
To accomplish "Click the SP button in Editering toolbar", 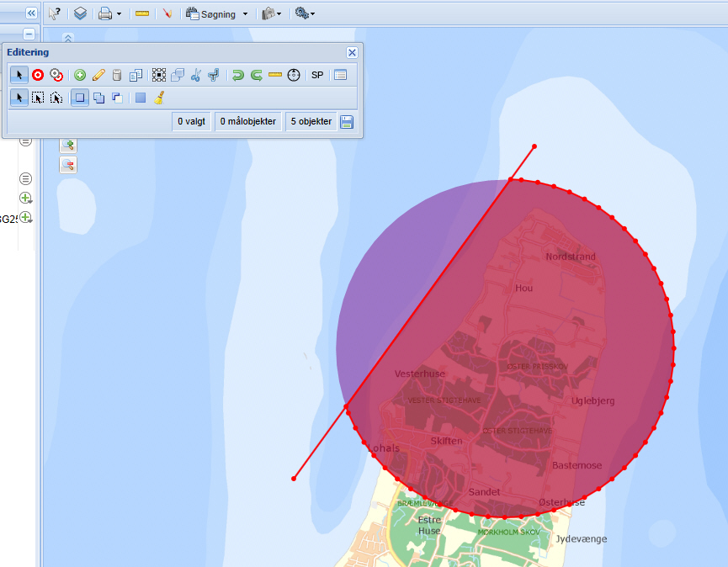I will click(x=317, y=75).
